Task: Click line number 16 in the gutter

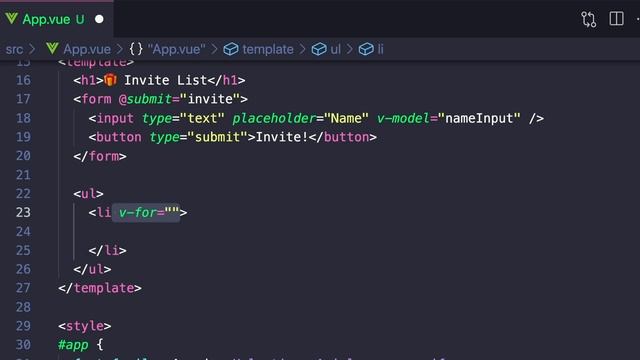Action: [x=23, y=80]
